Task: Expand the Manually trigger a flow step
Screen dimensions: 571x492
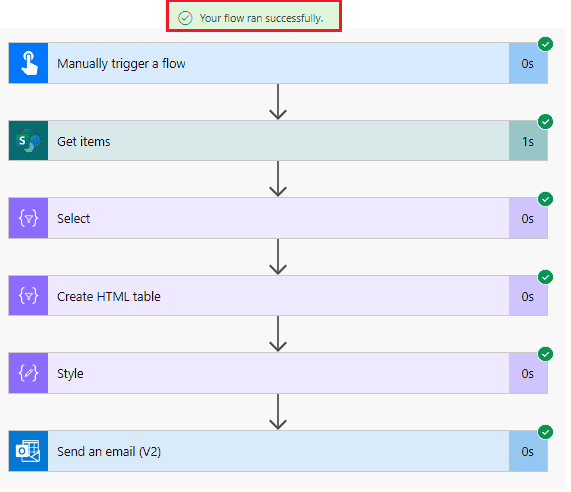Action: click(x=278, y=63)
